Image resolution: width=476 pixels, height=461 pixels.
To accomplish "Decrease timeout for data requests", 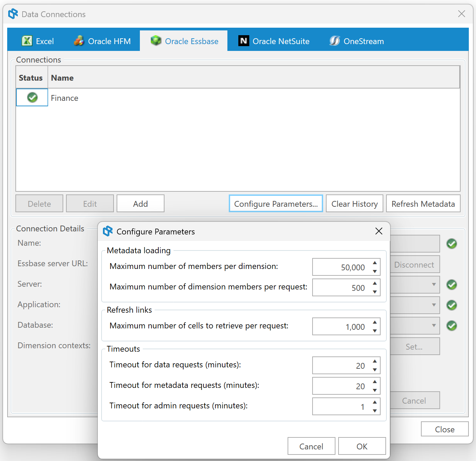I will point(375,370).
